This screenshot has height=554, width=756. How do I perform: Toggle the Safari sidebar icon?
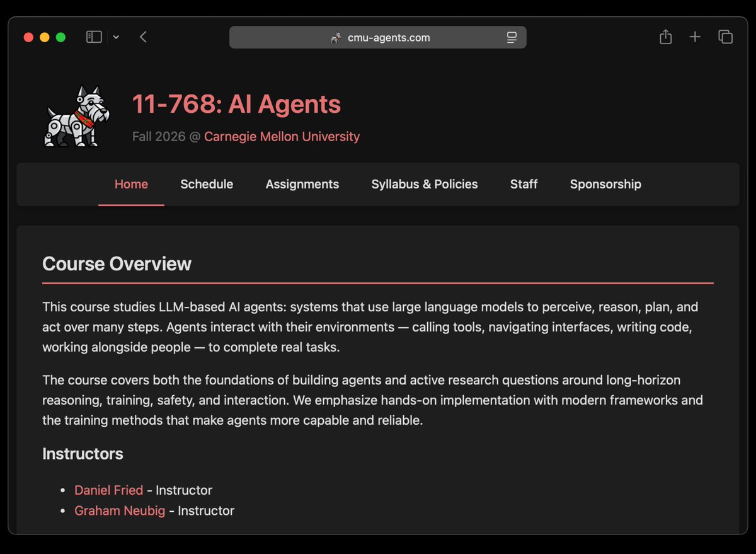coord(94,37)
